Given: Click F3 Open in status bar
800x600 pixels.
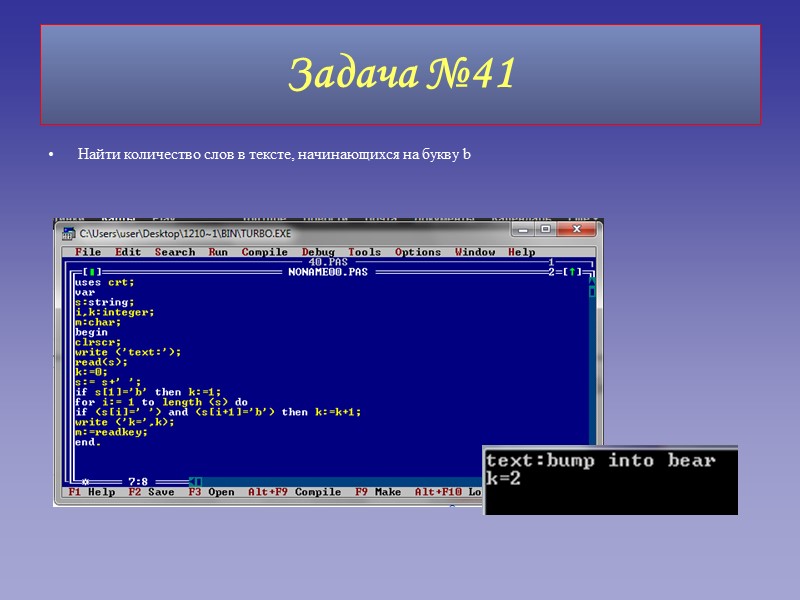Looking at the screenshot, I should 211,492.
